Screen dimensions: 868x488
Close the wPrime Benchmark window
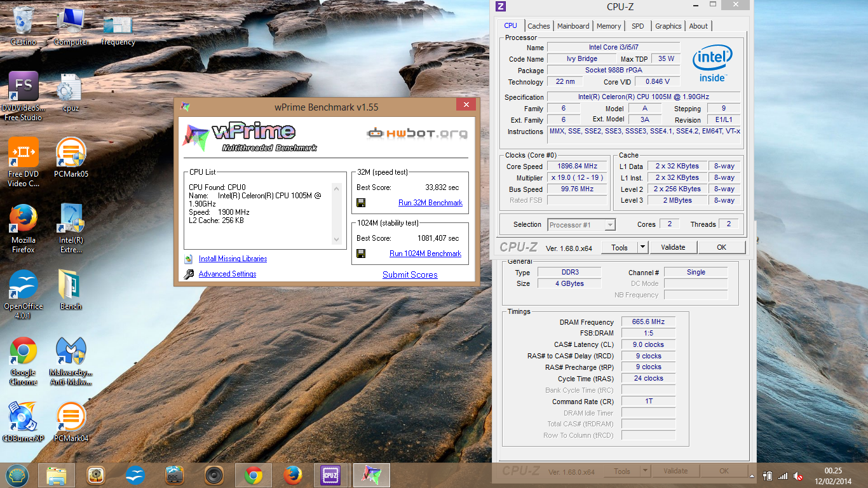pyautogui.click(x=466, y=104)
